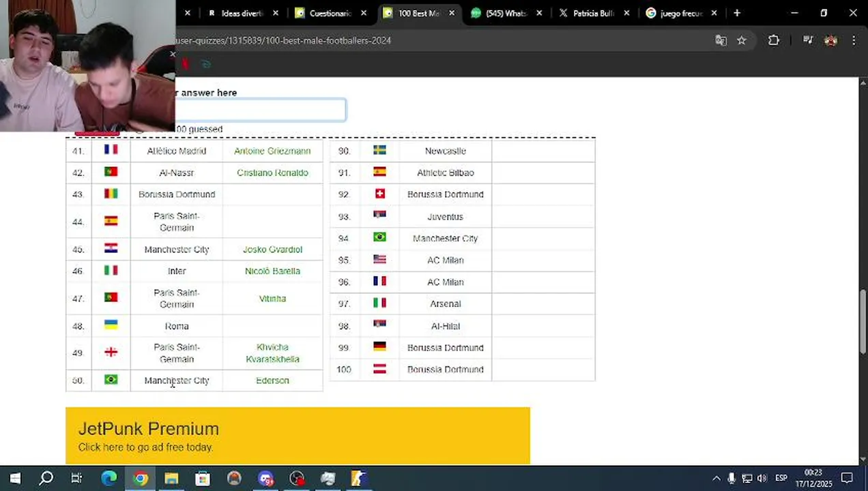868x491 pixels.
Task: Open Task View on the taskbar
Action: pyautogui.click(x=76, y=478)
